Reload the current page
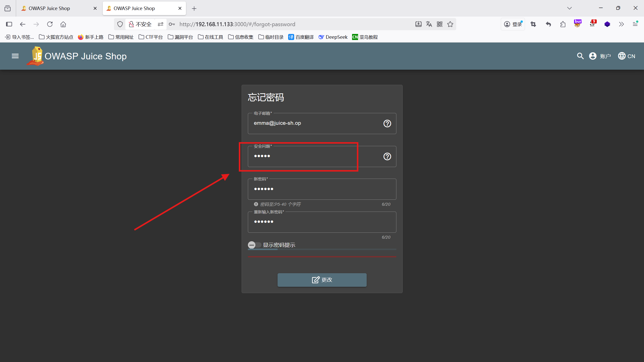 50,24
